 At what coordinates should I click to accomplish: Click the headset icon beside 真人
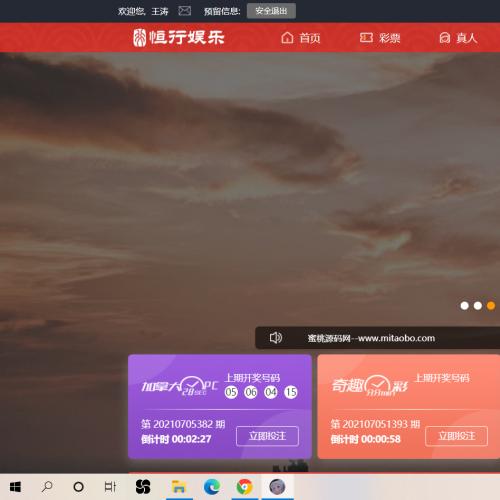point(445,38)
